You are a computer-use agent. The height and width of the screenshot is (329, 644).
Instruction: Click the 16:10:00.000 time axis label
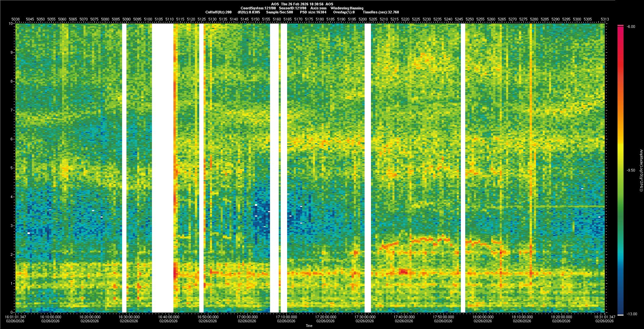[x=51, y=317]
